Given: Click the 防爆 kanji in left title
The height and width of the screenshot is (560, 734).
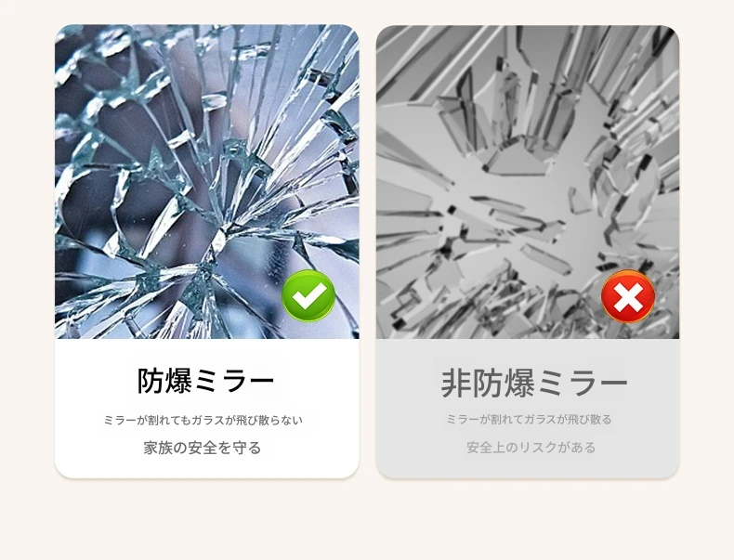Looking at the screenshot, I should click(x=164, y=381).
